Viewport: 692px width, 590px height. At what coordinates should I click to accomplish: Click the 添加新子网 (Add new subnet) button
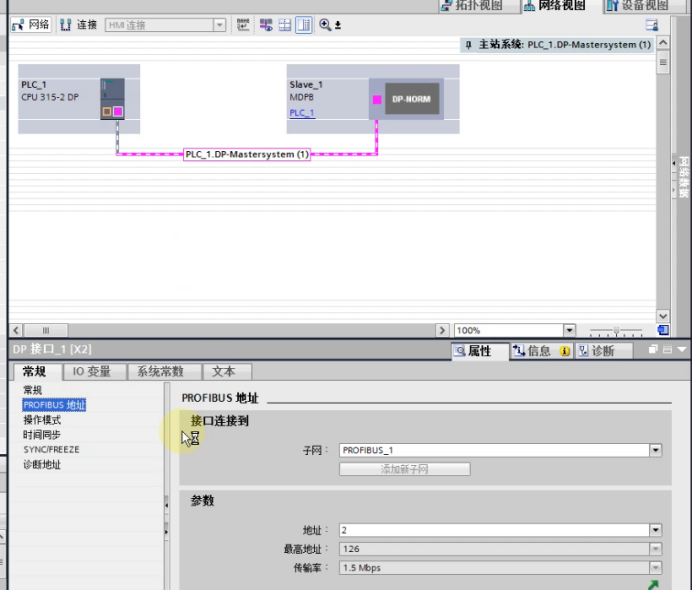pos(405,469)
